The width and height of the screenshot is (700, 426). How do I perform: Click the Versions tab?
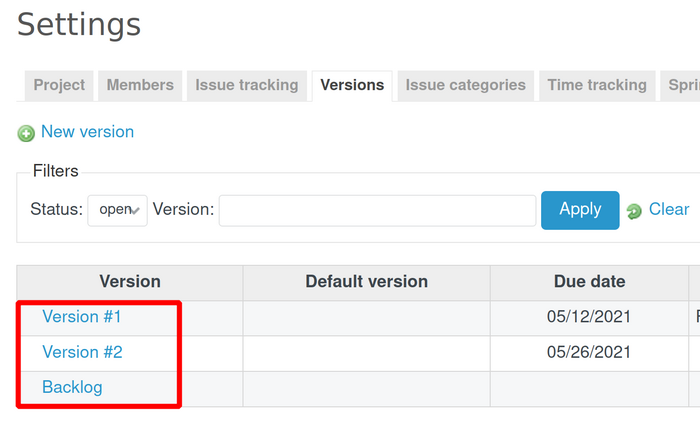pyautogui.click(x=352, y=85)
